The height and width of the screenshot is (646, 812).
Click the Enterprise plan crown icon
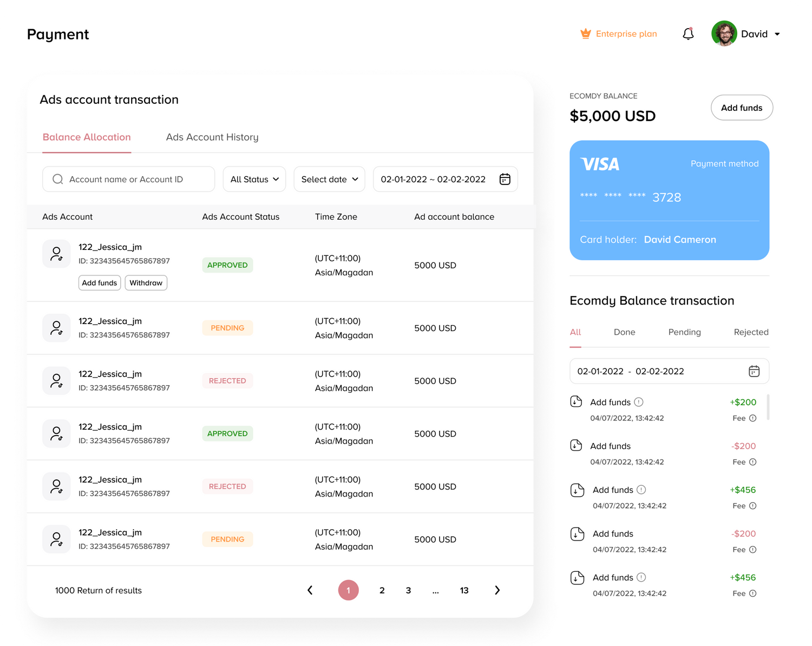[585, 34]
